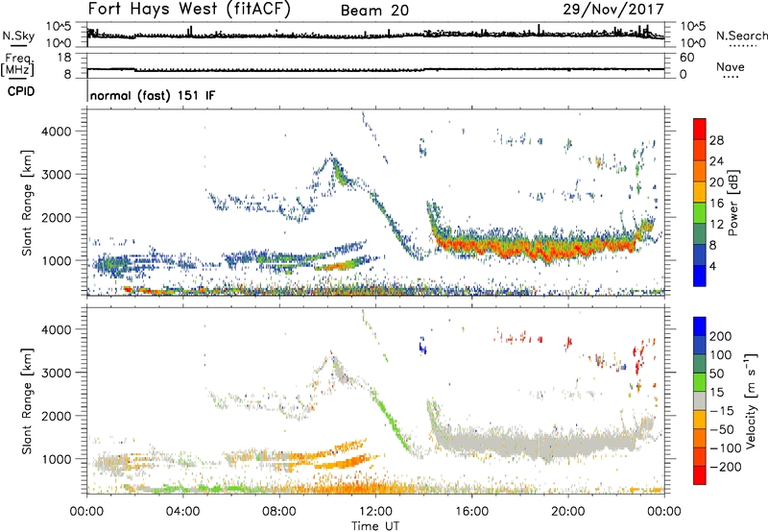768x532 pixels.
Task: Click the 'Velocity [m s⁻¹]' colorbar label
Action: (751, 400)
